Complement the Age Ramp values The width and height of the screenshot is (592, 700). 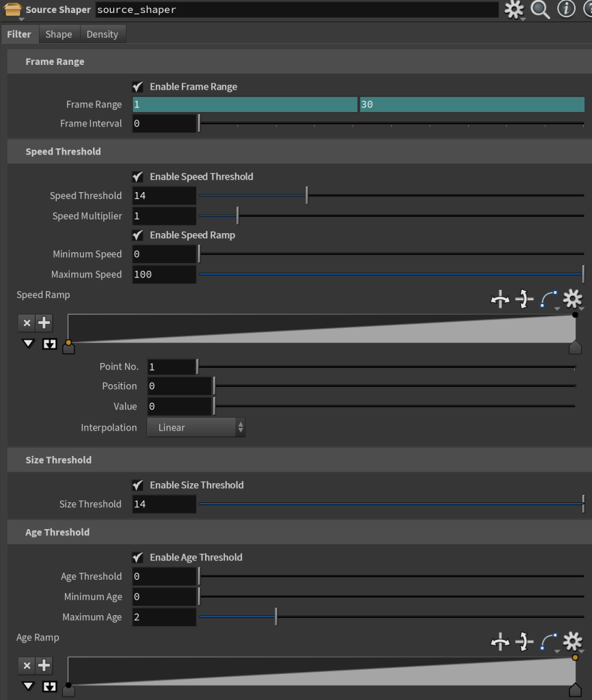pos(524,641)
